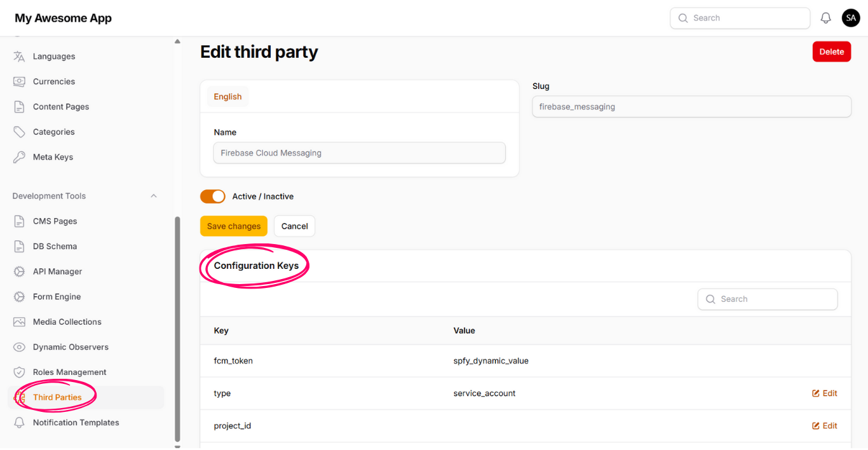
Task: Click the Media Collections image icon
Action: [x=19, y=322]
